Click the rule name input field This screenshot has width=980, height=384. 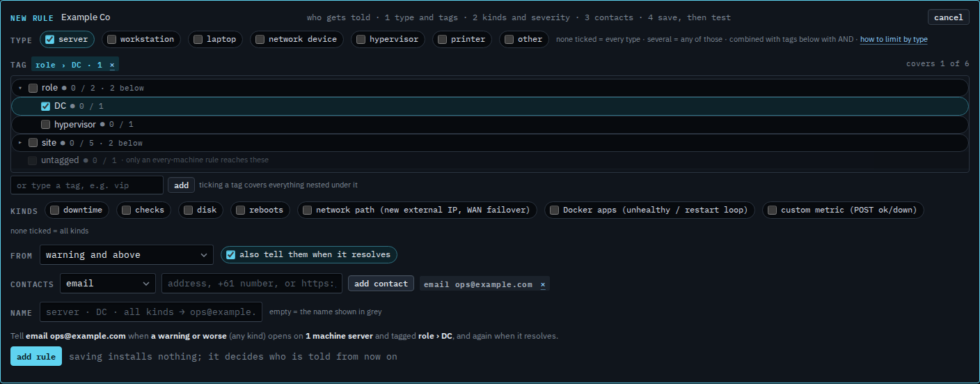[151, 312]
